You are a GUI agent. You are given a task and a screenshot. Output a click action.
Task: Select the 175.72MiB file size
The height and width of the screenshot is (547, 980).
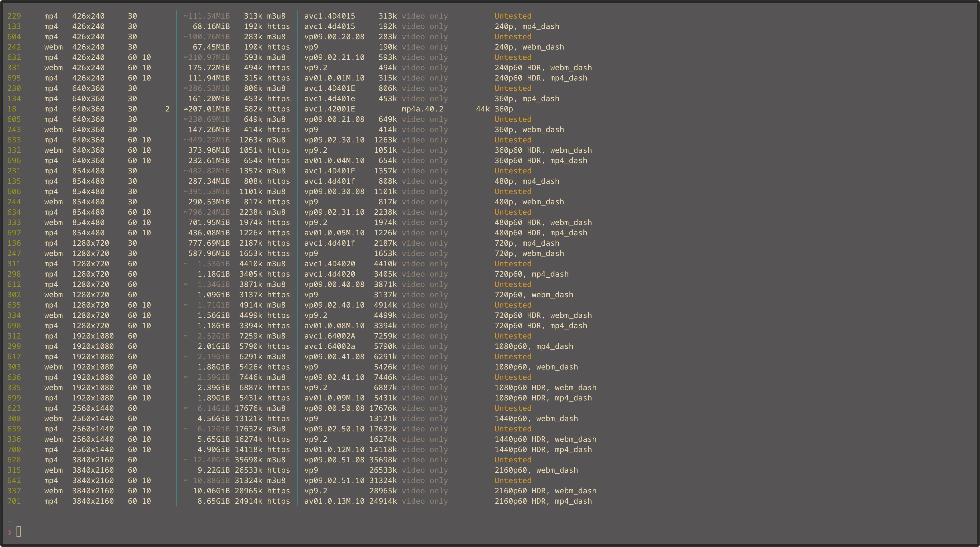tap(209, 68)
